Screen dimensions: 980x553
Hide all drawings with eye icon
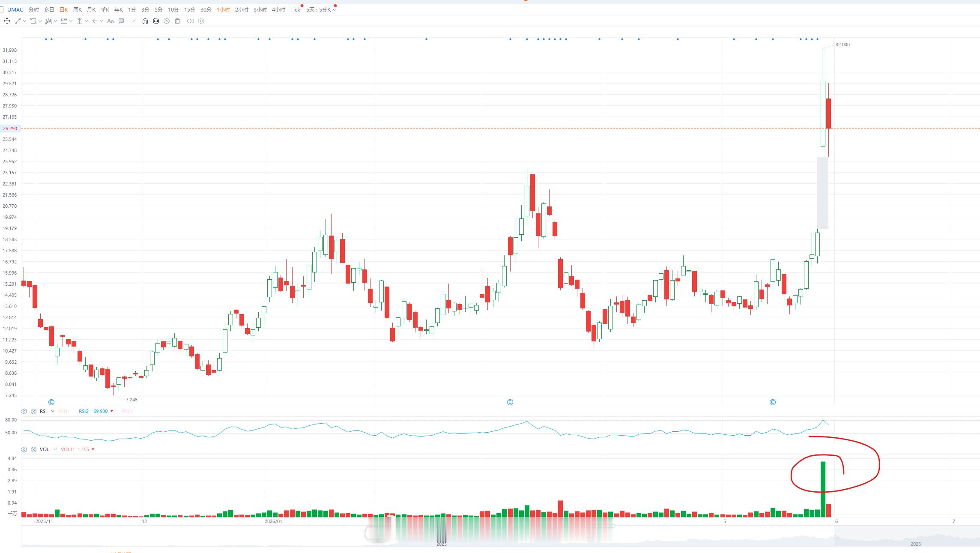coord(167,21)
